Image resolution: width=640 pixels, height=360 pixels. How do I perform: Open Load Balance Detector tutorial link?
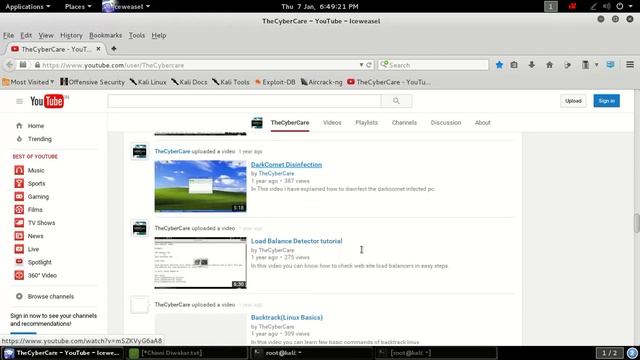coord(296,241)
